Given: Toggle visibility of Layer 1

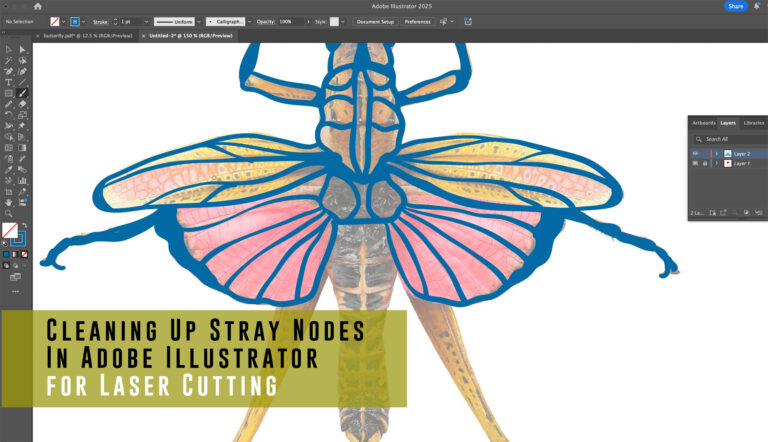Looking at the screenshot, I should (695, 163).
